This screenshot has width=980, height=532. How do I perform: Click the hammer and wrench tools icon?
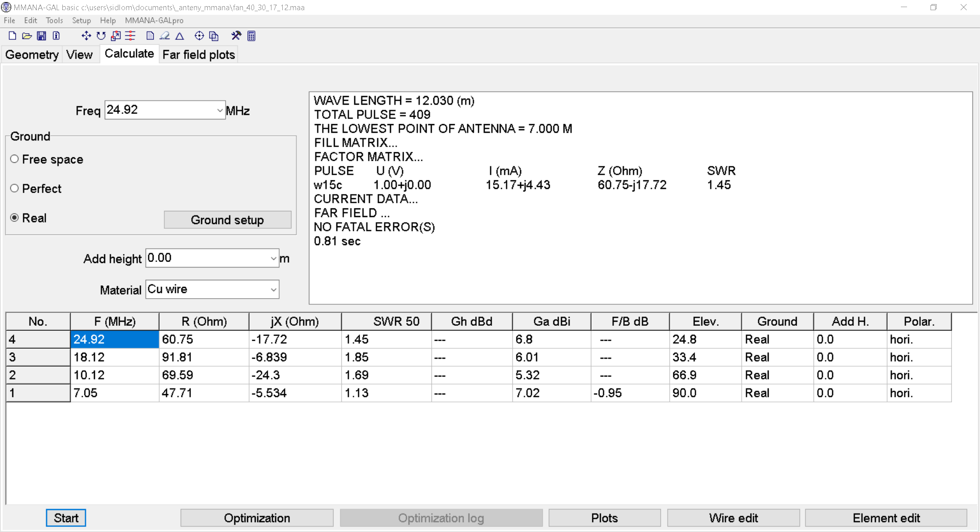[x=236, y=36]
